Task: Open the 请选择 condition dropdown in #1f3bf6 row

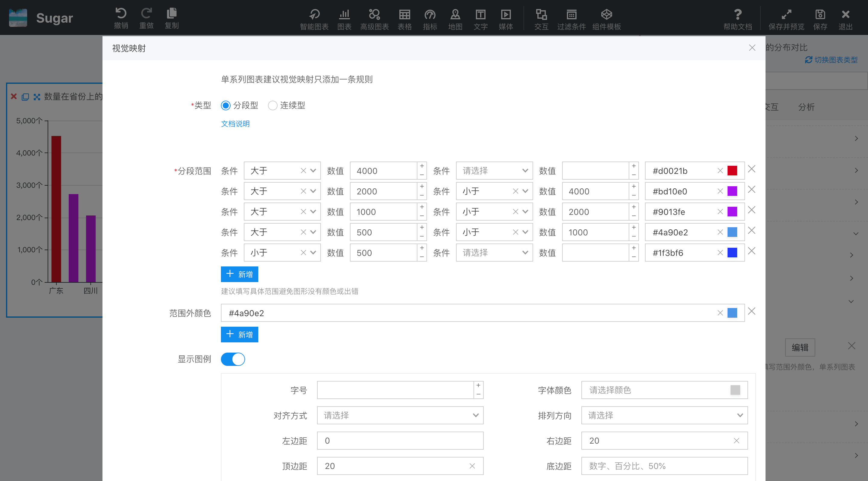Action: [494, 253]
